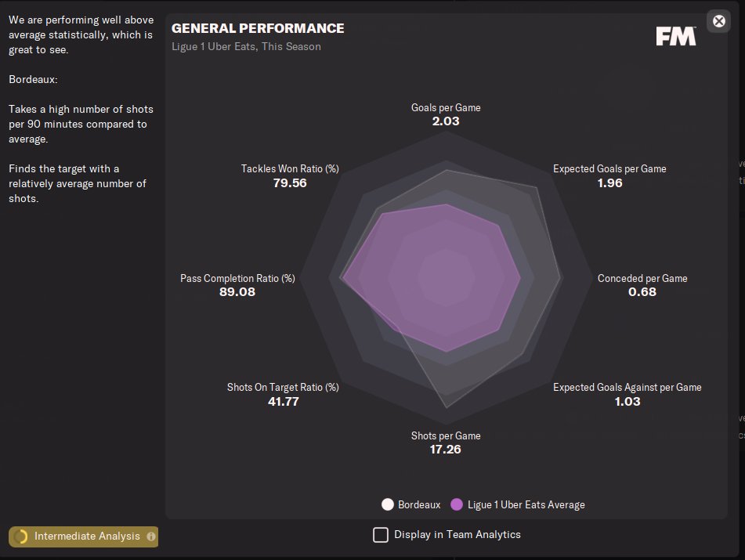Click the Display in Team Analytics label
Viewport: 745px width, 560px height.
[457, 535]
